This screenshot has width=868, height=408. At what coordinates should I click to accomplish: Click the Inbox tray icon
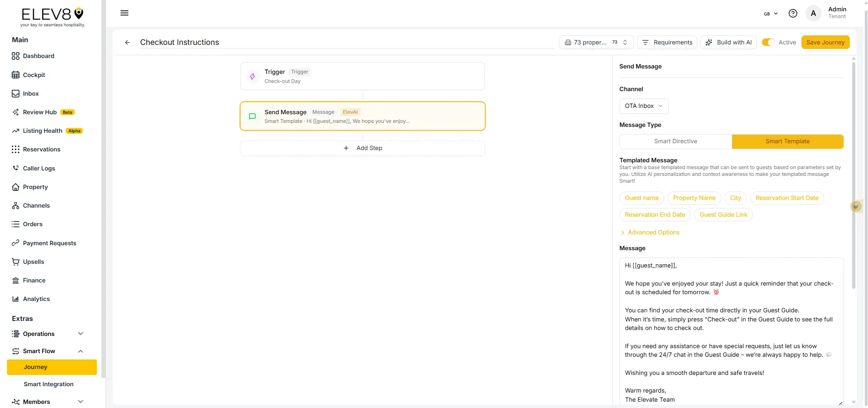(15, 93)
